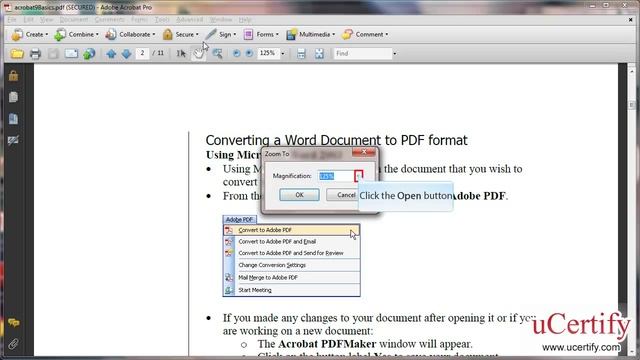Zoom out with the minus circle
This screenshot has width=640, height=360.
pyautogui.click(x=236, y=53)
